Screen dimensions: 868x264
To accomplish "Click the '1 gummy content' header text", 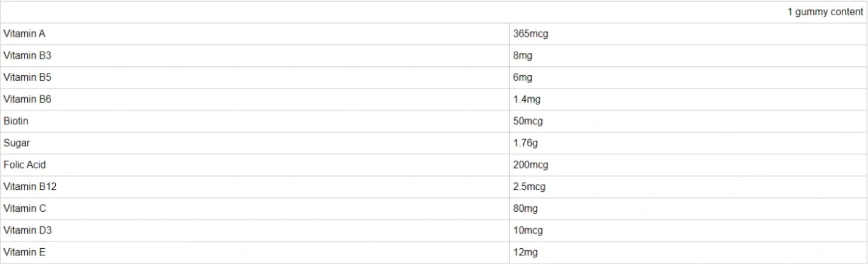I will [825, 12].
